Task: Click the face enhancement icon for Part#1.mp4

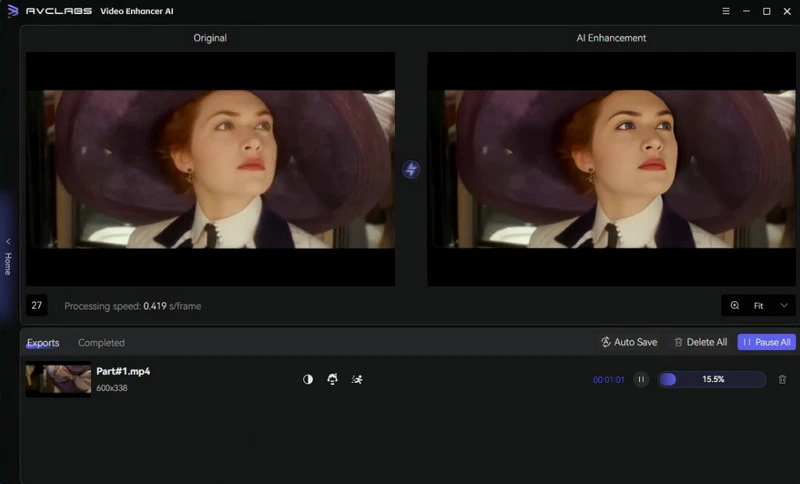Action: point(332,379)
